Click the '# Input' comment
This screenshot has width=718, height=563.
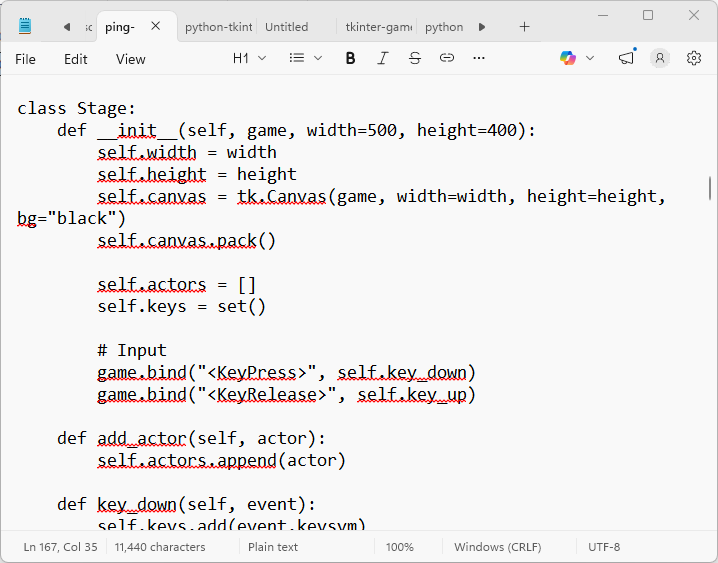tap(132, 350)
